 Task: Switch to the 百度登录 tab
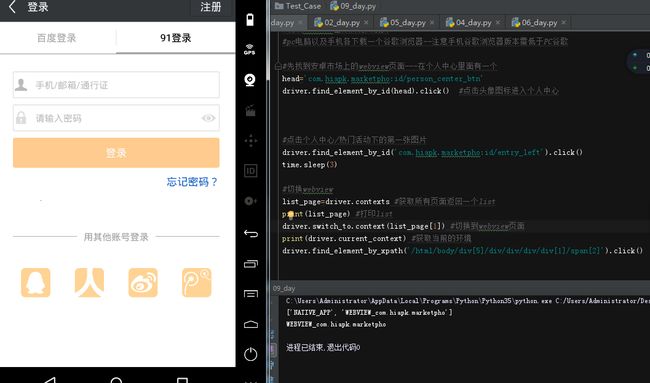tap(57, 38)
